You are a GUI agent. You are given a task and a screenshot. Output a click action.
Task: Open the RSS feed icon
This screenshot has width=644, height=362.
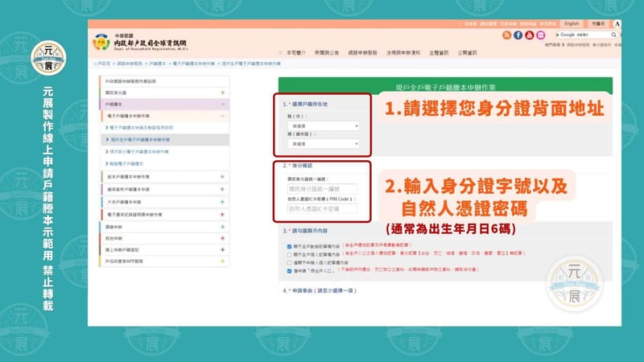point(506,35)
